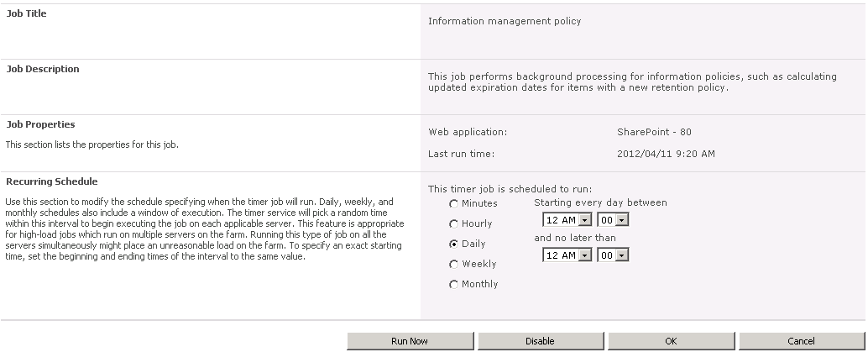Click the Recurring Schedule section heading
868x352 pixels.
pos(51,181)
